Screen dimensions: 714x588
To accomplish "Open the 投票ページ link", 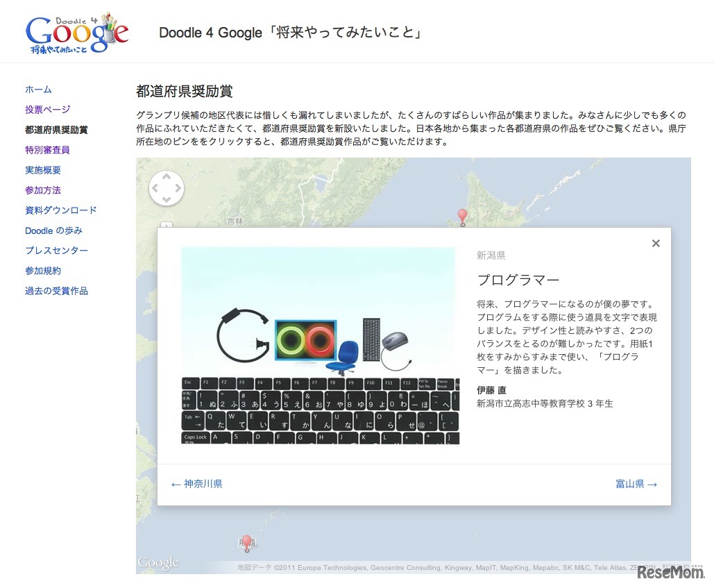I will coord(46,110).
